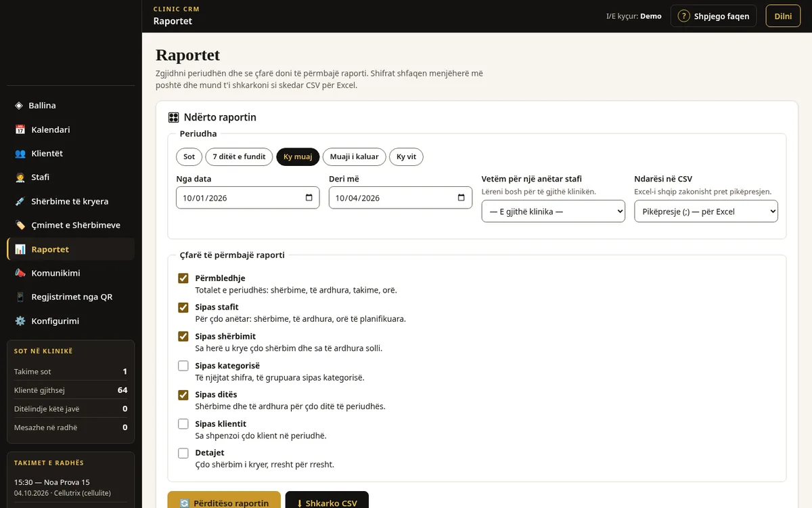Select the 7 ditët e fundit period
This screenshot has width=812, height=508.
coord(239,156)
